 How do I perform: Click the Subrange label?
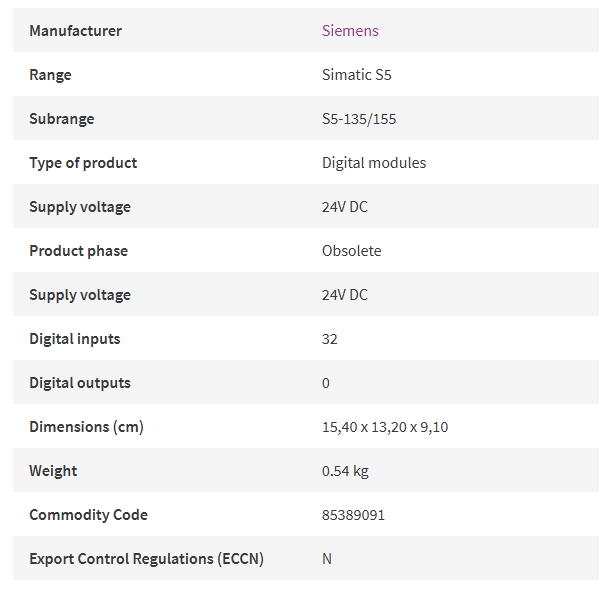pyautogui.click(x=62, y=119)
